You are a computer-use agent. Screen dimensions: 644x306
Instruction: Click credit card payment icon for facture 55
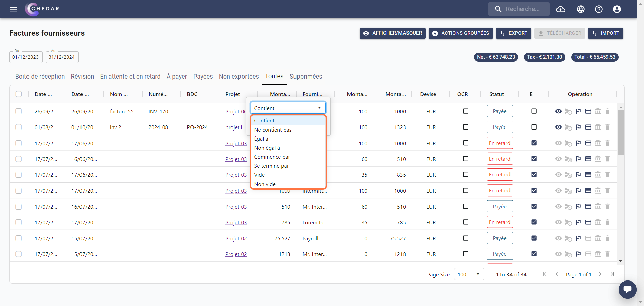(588, 111)
